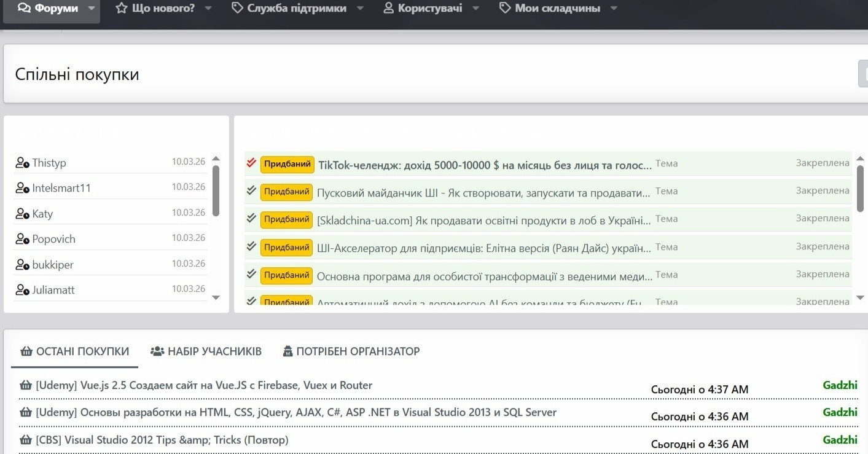Click user icon beside Thistyp
The height and width of the screenshot is (454, 868).
pos(22,163)
